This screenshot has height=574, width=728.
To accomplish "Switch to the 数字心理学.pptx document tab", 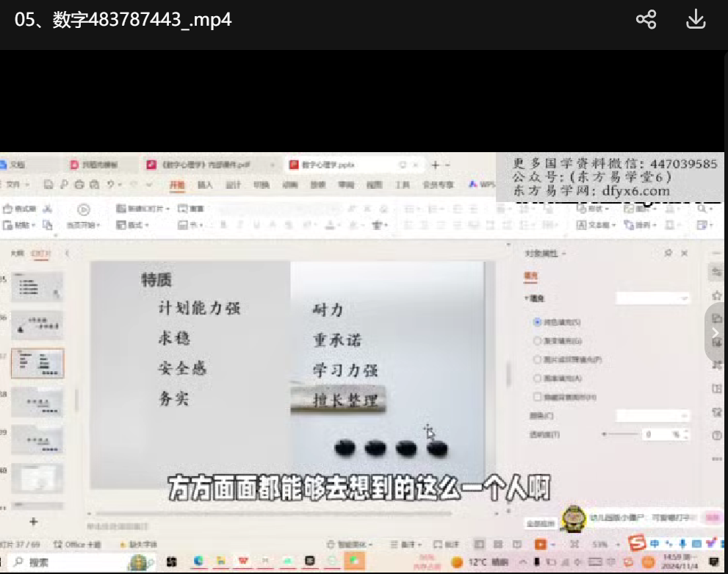I will coord(327,165).
